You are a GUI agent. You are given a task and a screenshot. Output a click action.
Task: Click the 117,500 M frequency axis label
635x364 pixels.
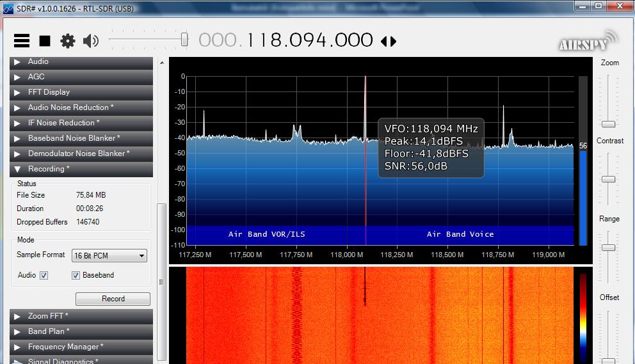tap(245, 255)
